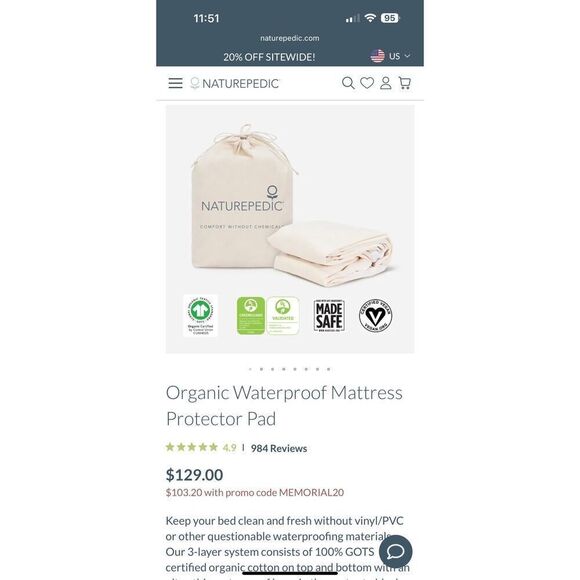Open the account profile icon
Screen dimensions: 580x580
[386, 83]
